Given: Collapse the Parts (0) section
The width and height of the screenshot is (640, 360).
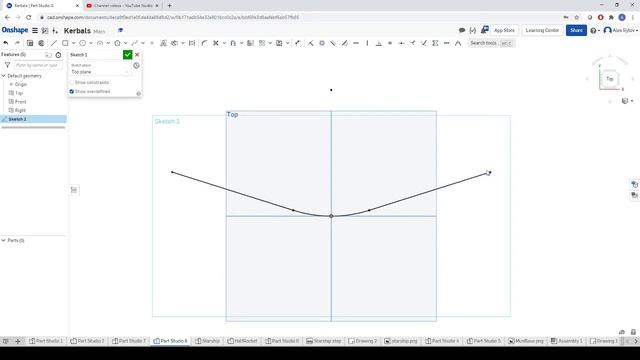Looking at the screenshot, I should coord(3,240).
